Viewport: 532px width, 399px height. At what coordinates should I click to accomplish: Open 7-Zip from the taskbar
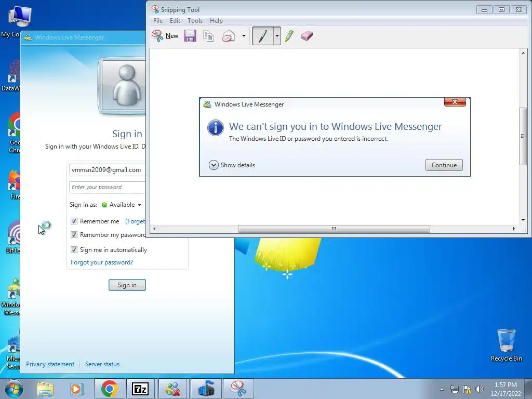coord(140,389)
